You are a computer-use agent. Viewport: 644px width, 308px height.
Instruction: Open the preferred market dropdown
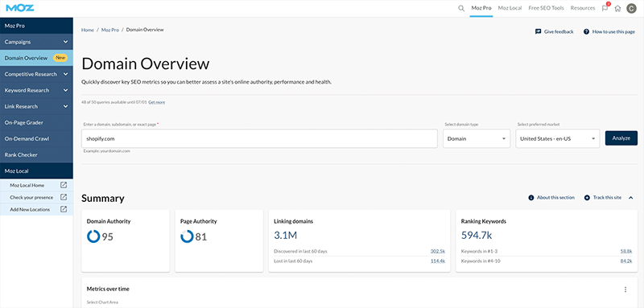557,138
